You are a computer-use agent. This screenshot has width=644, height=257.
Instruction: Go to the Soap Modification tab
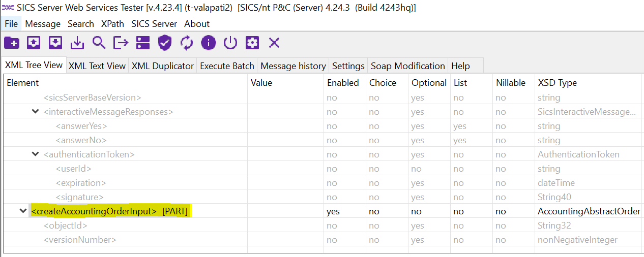tap(407, 66)
